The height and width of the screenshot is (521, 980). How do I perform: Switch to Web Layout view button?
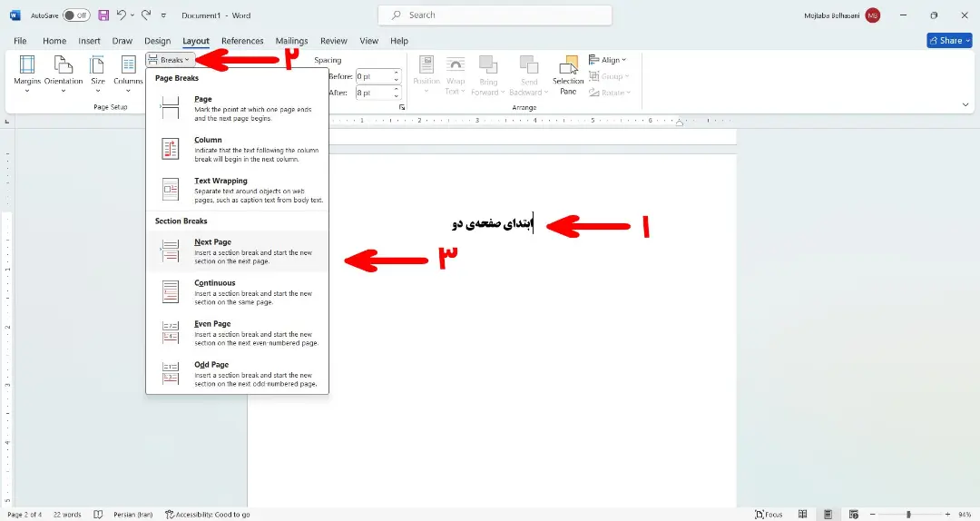[x=854, y=514]
